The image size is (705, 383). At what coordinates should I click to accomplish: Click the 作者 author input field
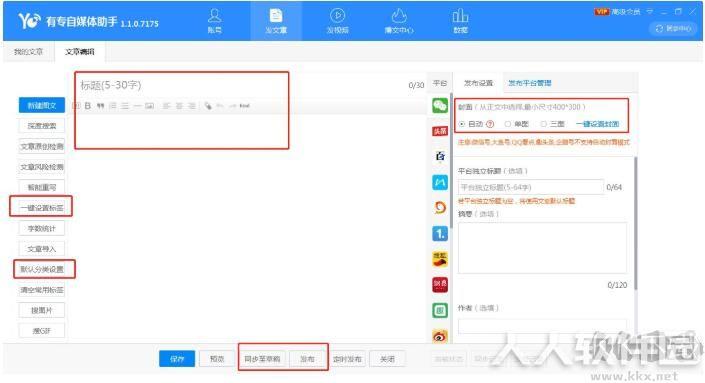(x=542, y=326)
